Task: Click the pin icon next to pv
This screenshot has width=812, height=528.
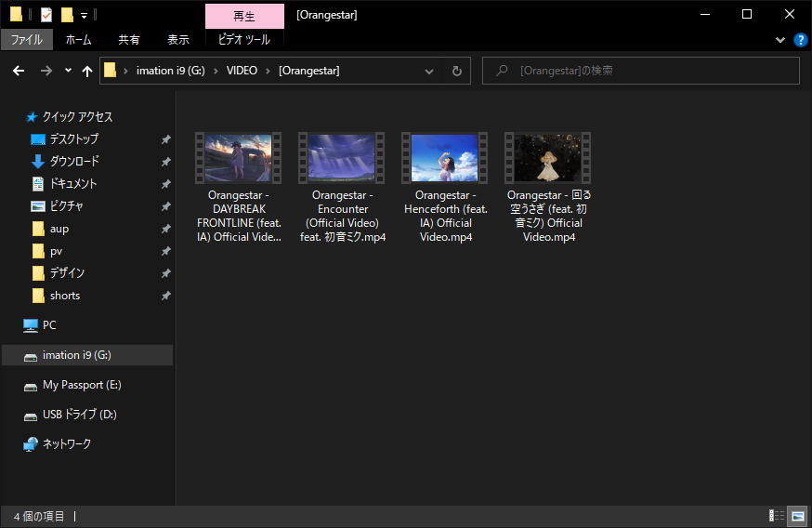Action: coord(165,251)
